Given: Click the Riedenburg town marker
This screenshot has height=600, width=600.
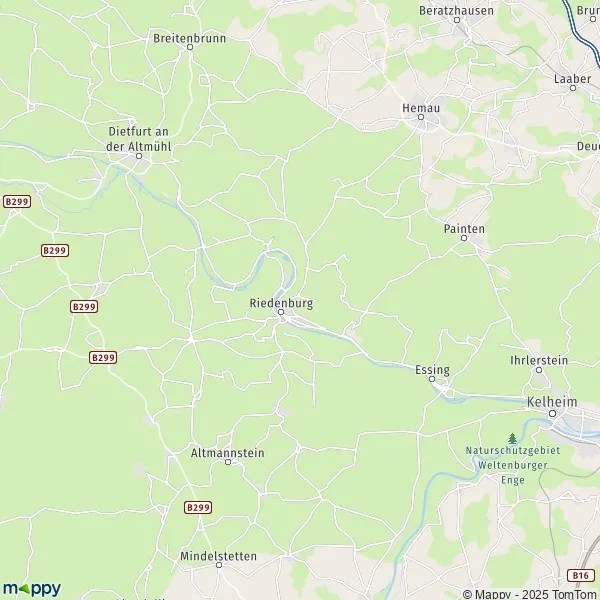Looking at the screenshot, I should tap(281, 312).
